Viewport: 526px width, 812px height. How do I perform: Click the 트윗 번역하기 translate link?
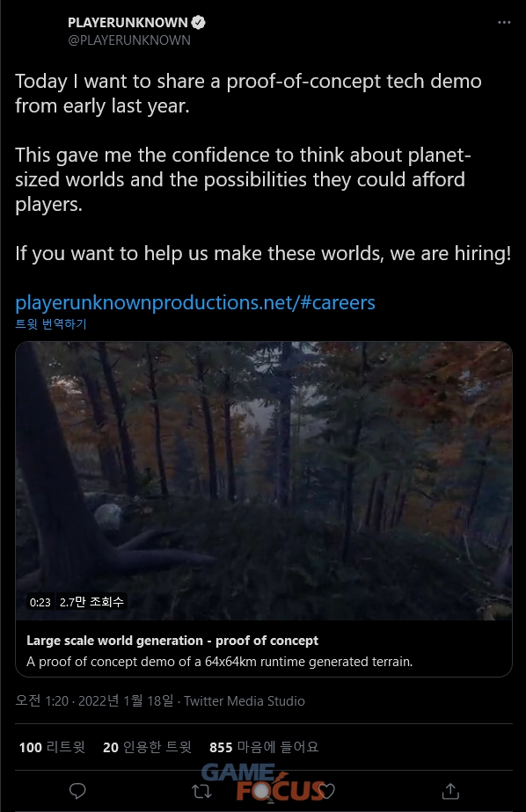click(x=51, y=324)
